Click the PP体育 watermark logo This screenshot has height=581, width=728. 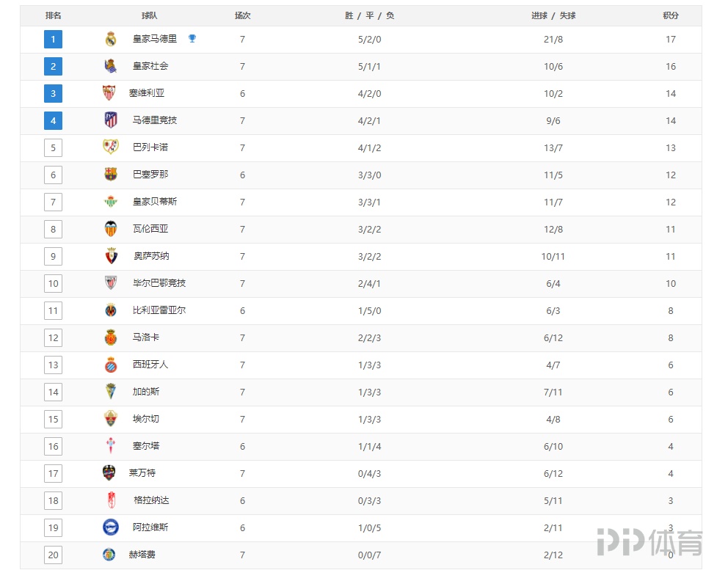coord(649,542)
